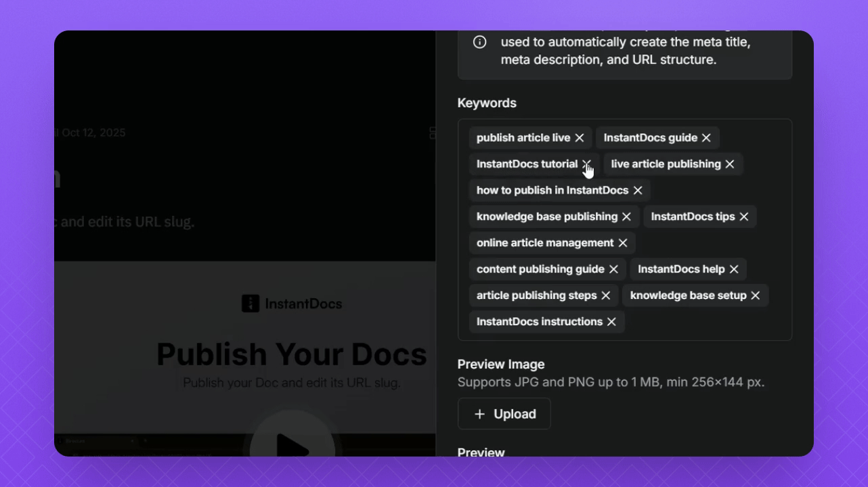Screen dimensions: 868x487
Task: Remove 'live article publishing' keyword
Action: (730, 164)
